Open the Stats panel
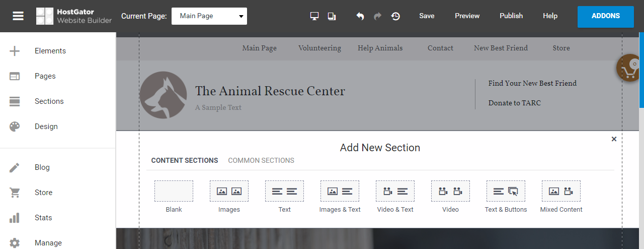The width and height of the screenshot is (644, 249). pyautogui.click(x=43, y=218)
